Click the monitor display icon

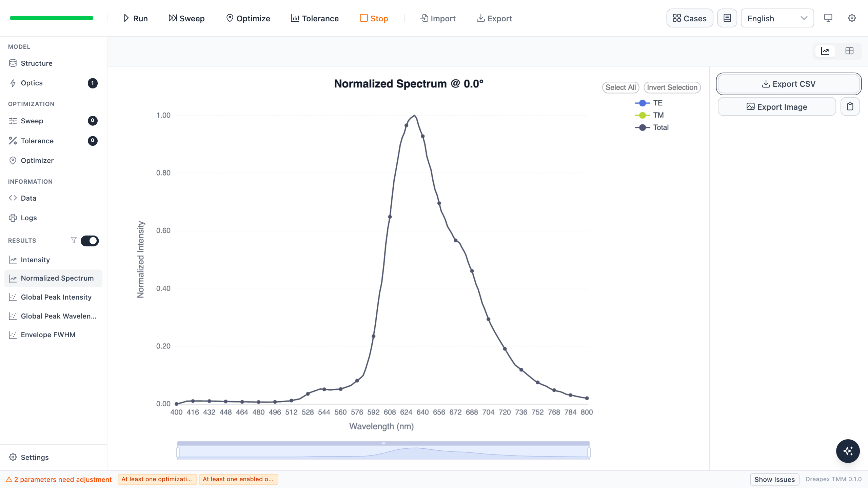[828, 18]
